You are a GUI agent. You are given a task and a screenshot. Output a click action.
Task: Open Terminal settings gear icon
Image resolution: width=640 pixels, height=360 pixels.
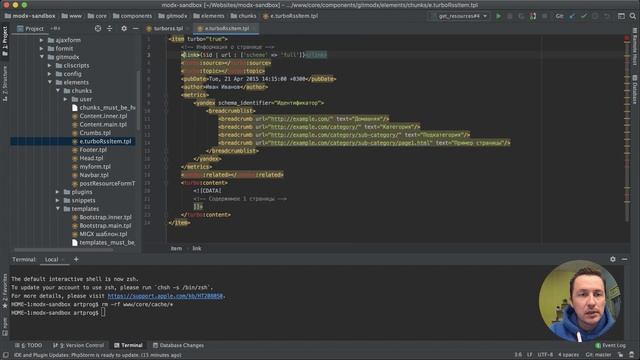tap(613, 259)
